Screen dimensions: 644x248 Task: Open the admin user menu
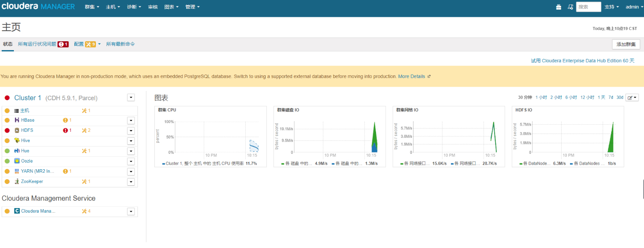(x=634, y=7)
